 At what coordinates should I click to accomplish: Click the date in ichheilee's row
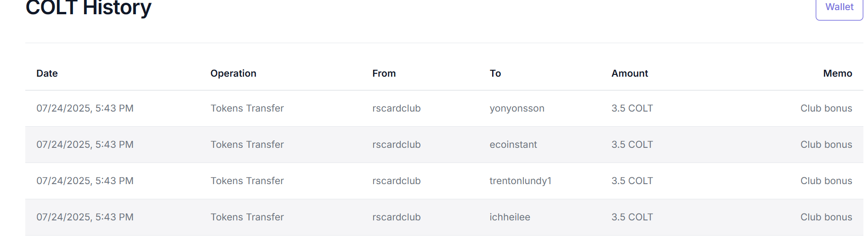pos(85,217)
